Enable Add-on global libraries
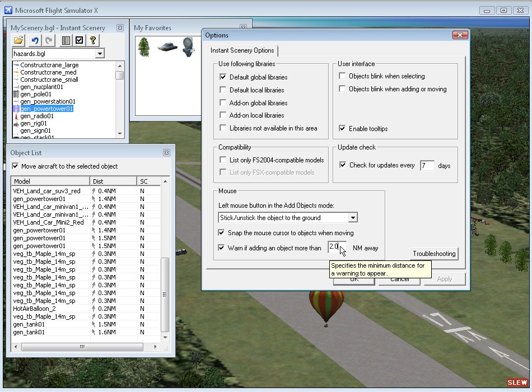532x392 pixels. [x=223, y=102]
